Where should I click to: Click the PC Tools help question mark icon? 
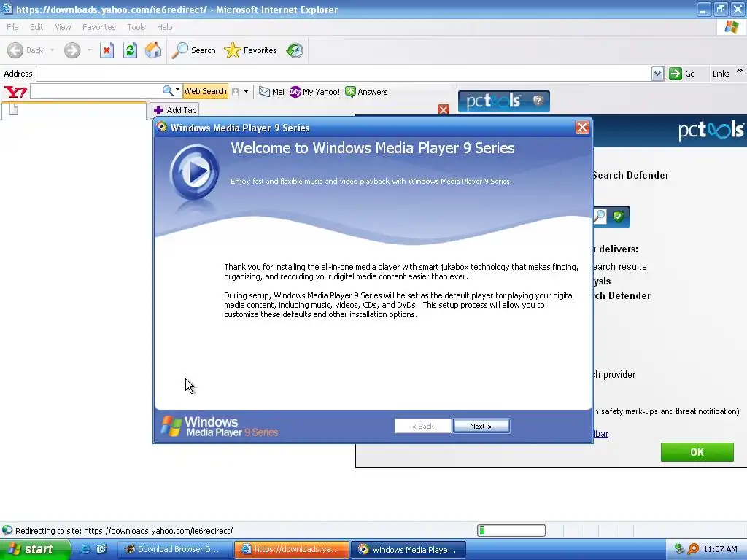click(538, 101)
